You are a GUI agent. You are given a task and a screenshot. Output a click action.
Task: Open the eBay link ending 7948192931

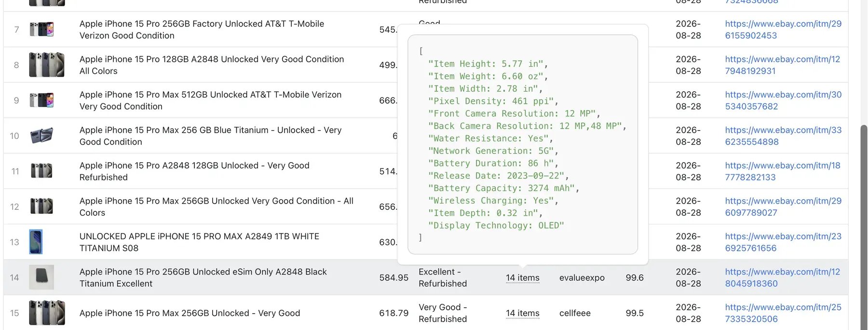tap(783, 65)
